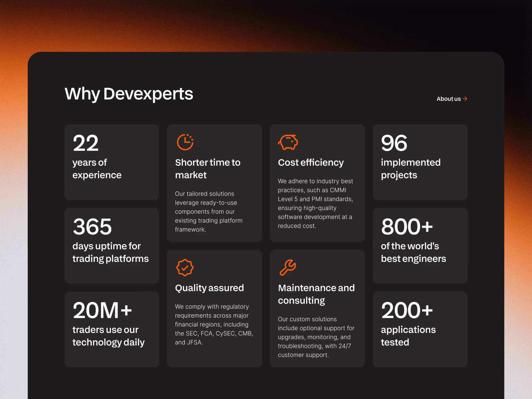Open the About us link
This screenshot has height=399, width=532.
tap(449, 99)
